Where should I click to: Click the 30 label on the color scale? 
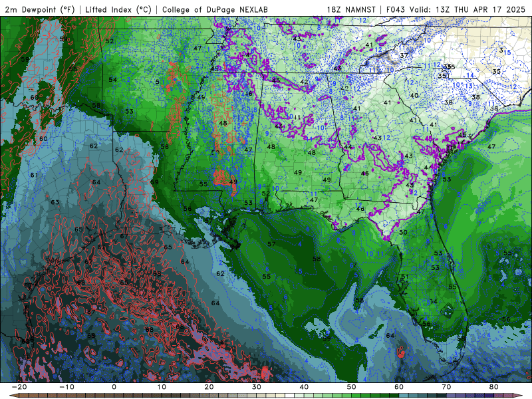pos(257,387)
